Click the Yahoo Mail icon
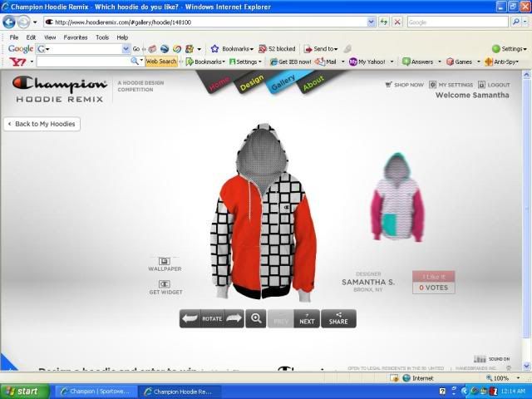This screenshot has width=532, height=399. coord(319,62)
